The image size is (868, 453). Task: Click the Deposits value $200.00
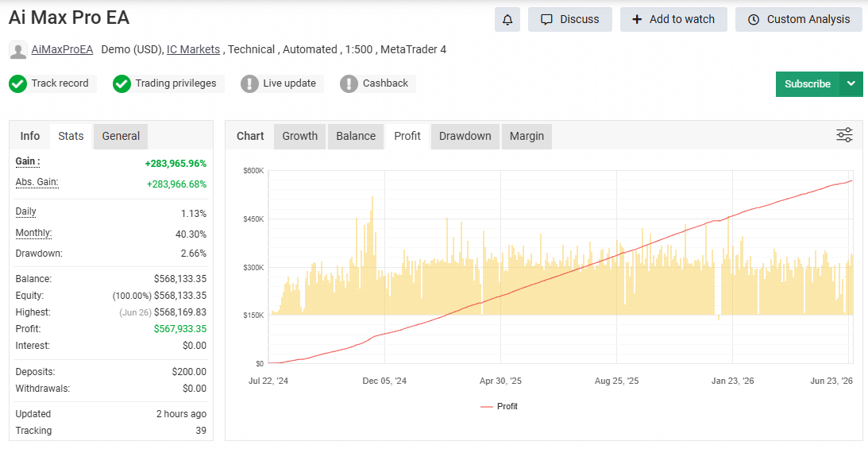coord(189,372)
